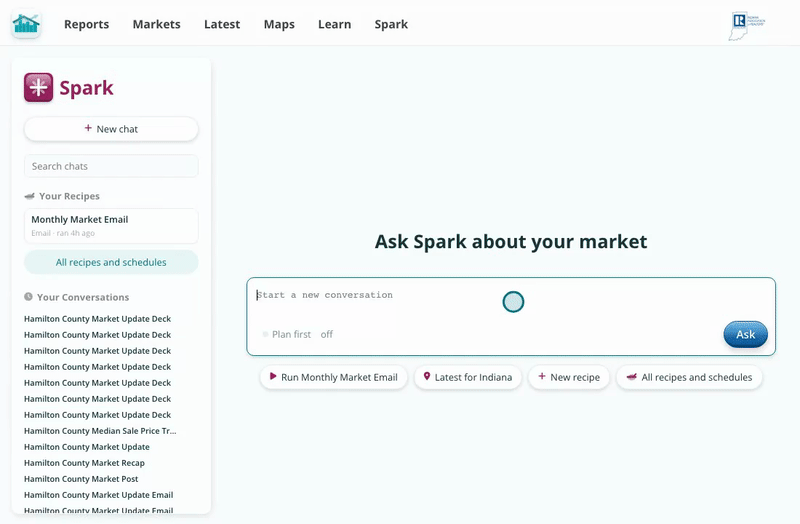Go to the Latest nav item

click(222, 24)
